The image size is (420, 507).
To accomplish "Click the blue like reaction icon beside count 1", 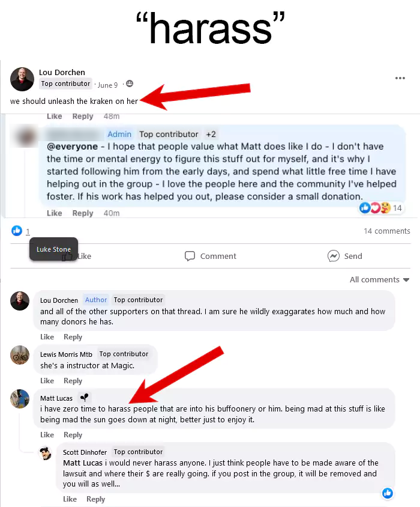I will coord(17,231).
